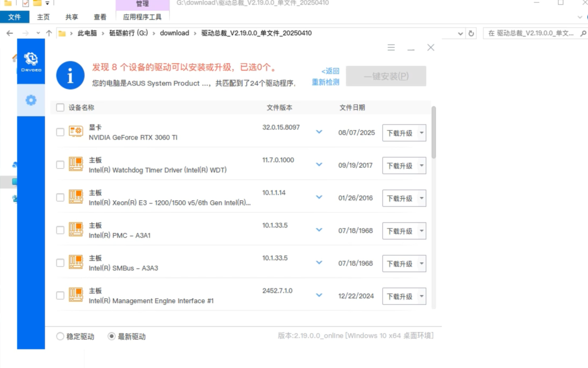Open dropdown arrow beside NVIDIA 下载升级 button
588x368 pixels.
[421, 133]
